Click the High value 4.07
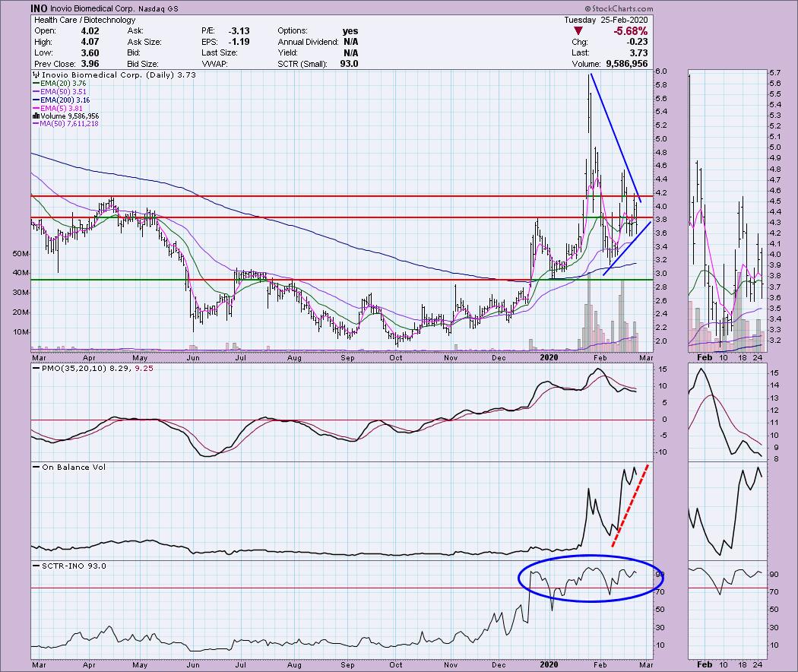Image resolution: width=798 pixels, height=672 pixels. 90,42
